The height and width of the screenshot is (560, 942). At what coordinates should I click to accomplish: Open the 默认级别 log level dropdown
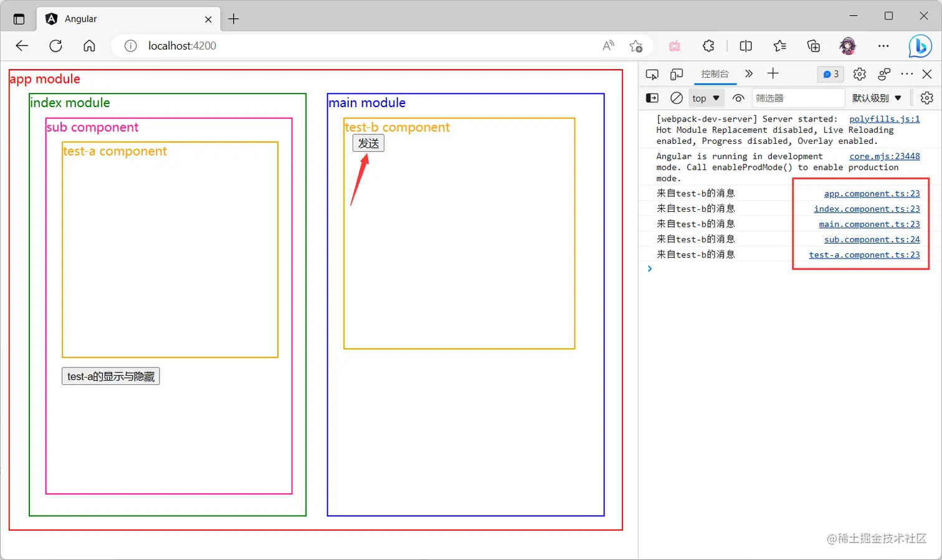tap(877, 98)
